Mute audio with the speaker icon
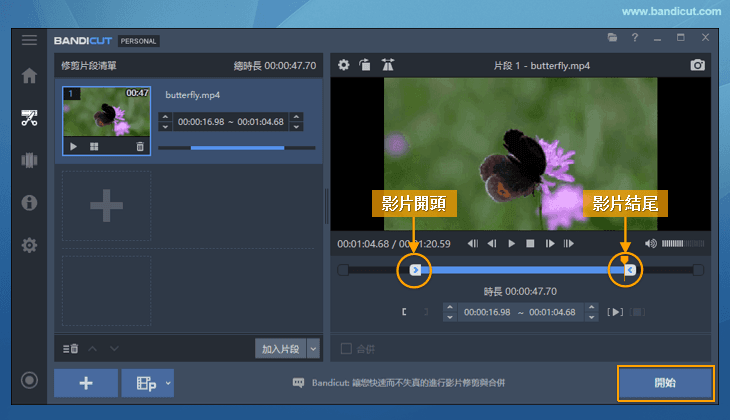Screen dimensions: 730x420 coord(650,244)
